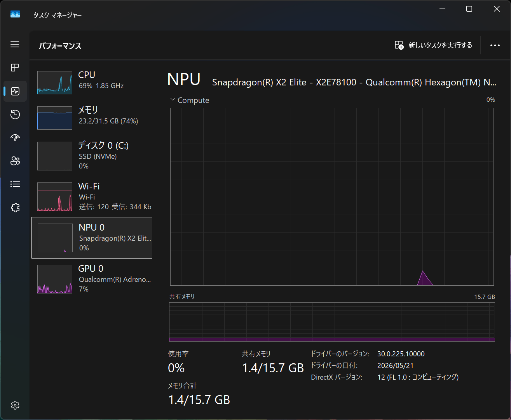Open the Compute graph selector label
This screenshot has height=420, width=511.
coord(193,100)
